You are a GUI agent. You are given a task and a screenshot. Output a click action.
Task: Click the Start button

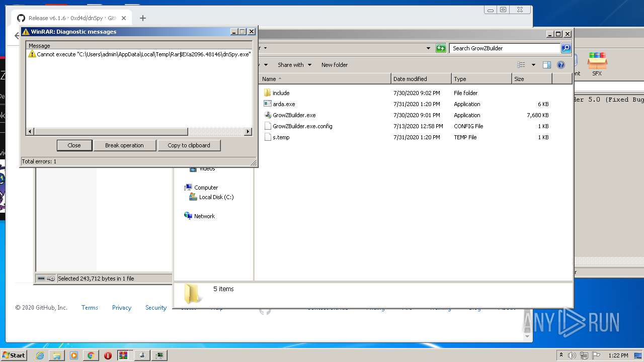pyautogui.click(x=14, y=355)
